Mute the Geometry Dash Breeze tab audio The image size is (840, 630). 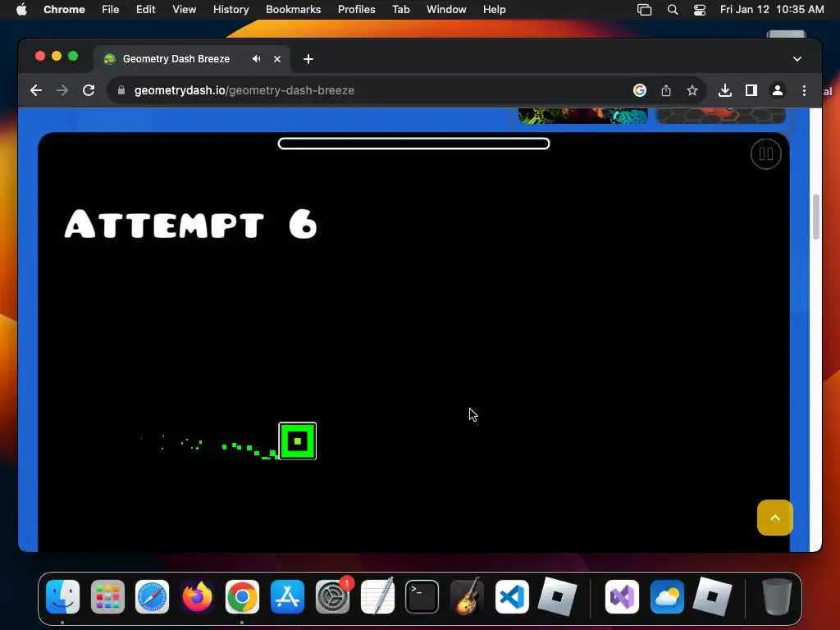click(x=257, y=59)
